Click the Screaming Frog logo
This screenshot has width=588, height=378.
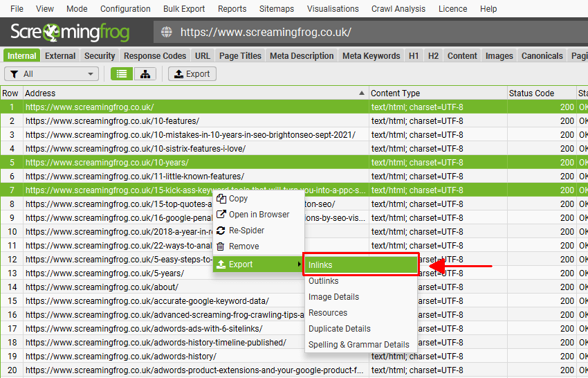(x=70, y=33)
